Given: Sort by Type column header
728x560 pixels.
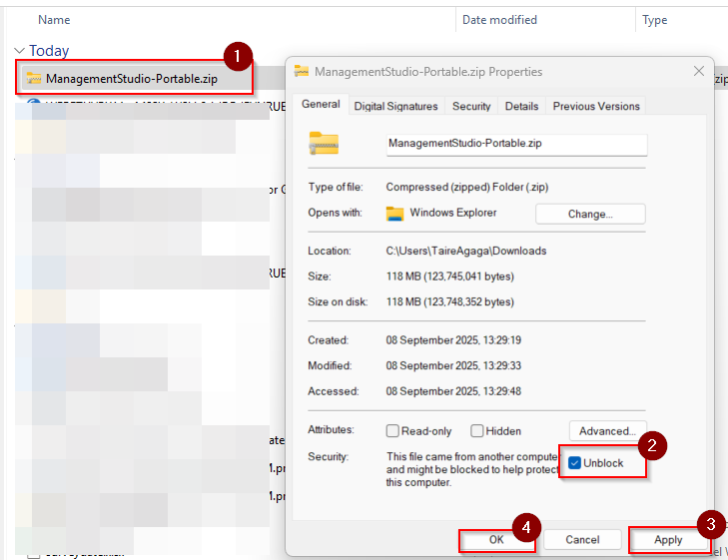Looking at the screenshot, I should pyautogui.click(x=655, y=20).
